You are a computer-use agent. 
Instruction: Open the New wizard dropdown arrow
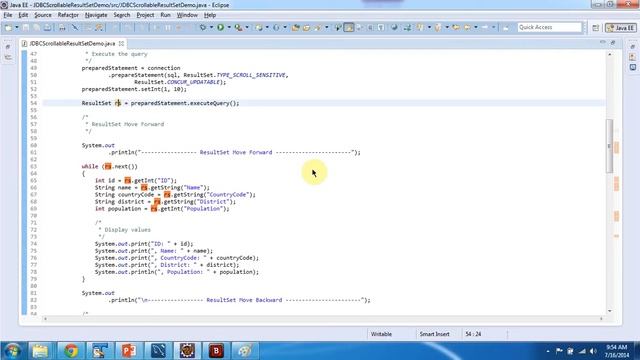coord(17,27)
